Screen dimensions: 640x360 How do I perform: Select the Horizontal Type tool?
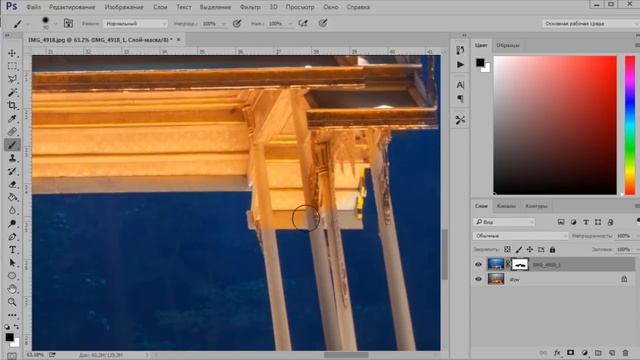12,249
